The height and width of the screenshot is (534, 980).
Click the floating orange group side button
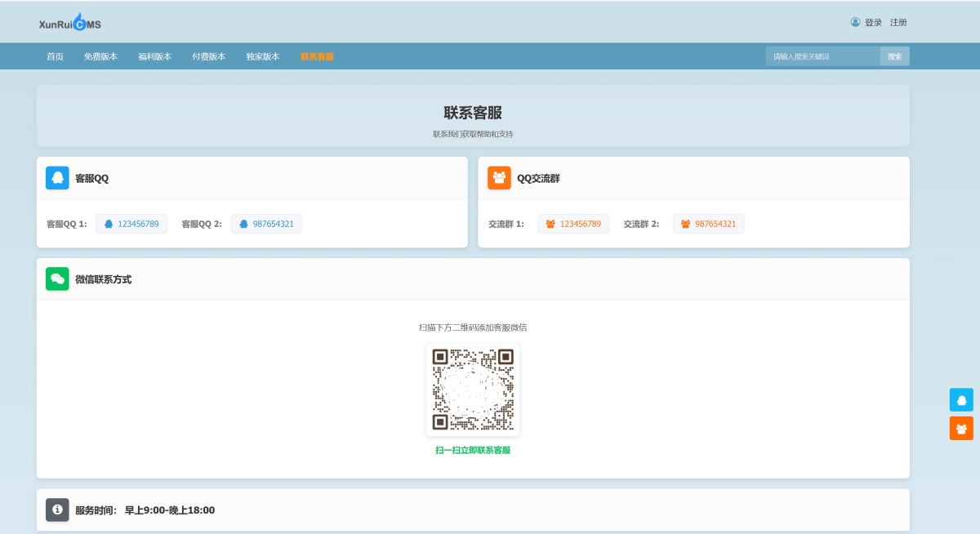coord(961,429)
